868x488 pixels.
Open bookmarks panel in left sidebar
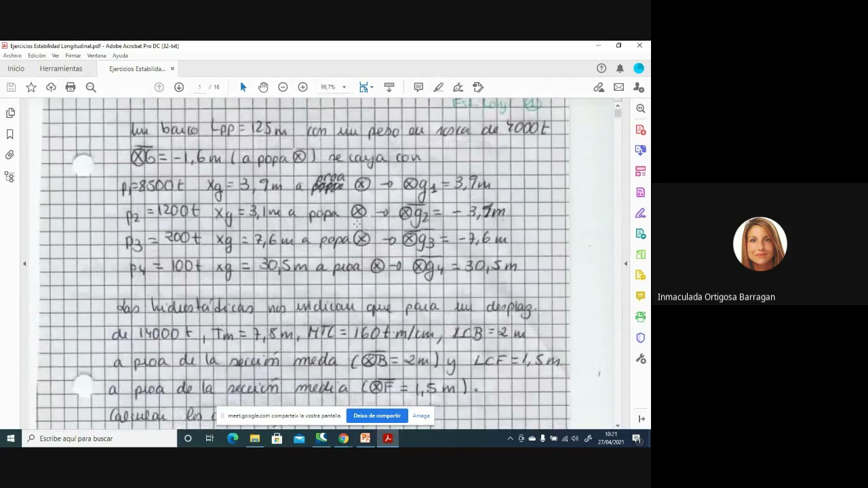point(10,134)
